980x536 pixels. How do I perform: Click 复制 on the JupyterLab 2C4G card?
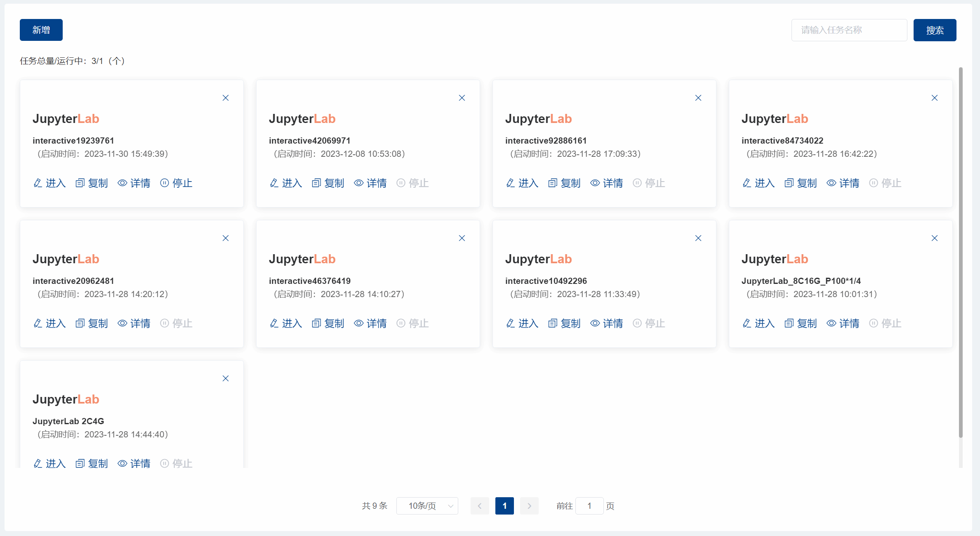98,463
